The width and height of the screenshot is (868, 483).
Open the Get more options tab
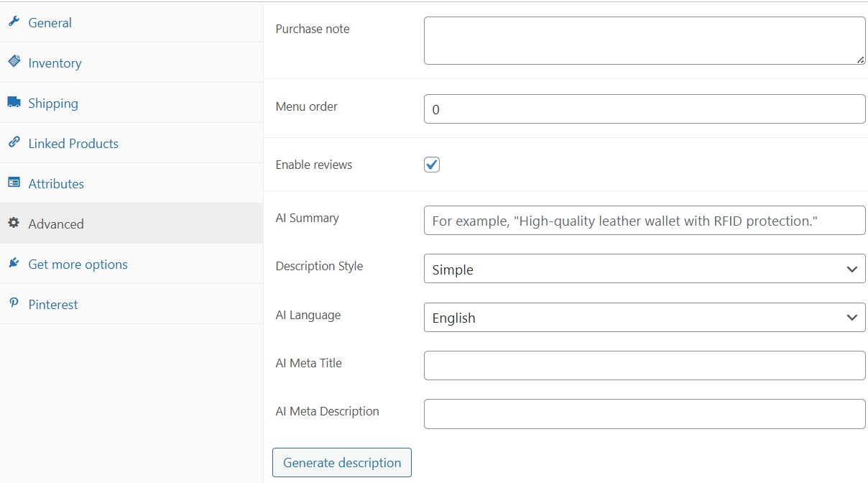131,264
